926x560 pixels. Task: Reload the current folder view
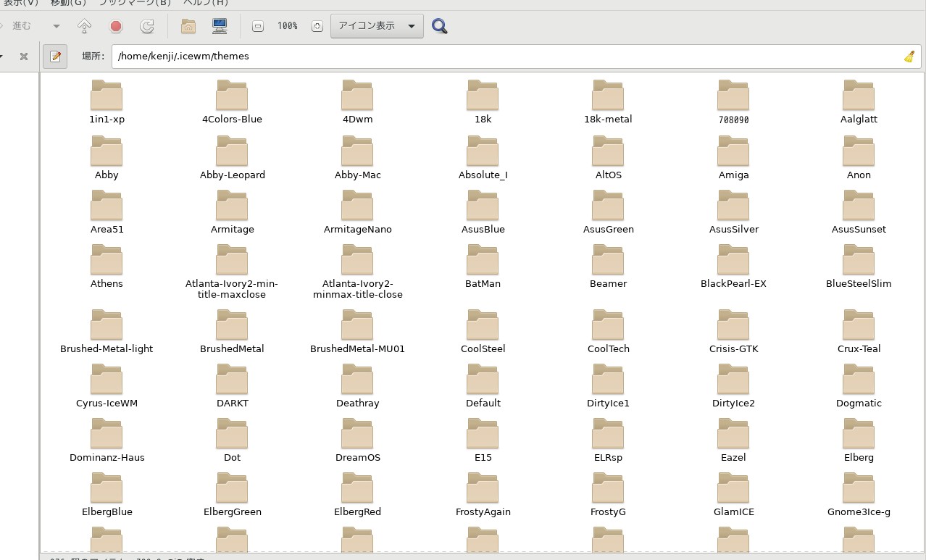pos(147,25)
